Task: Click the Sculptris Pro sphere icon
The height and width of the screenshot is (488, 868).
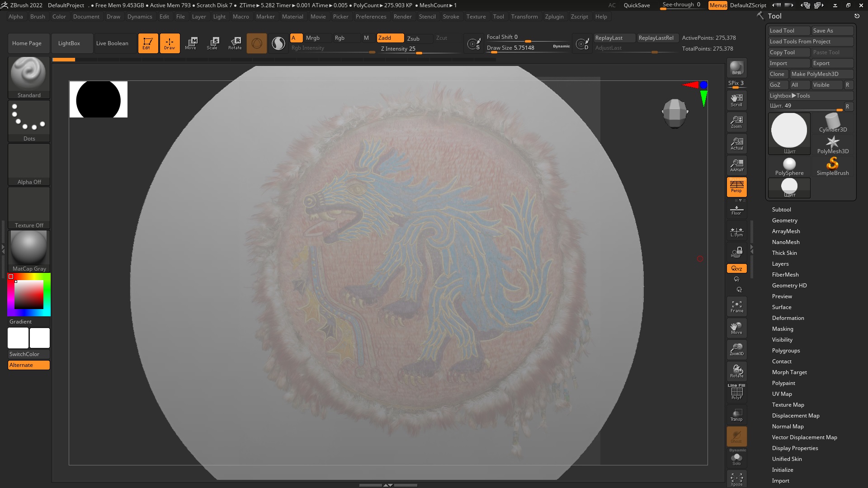Action: (x=257, y=43)
